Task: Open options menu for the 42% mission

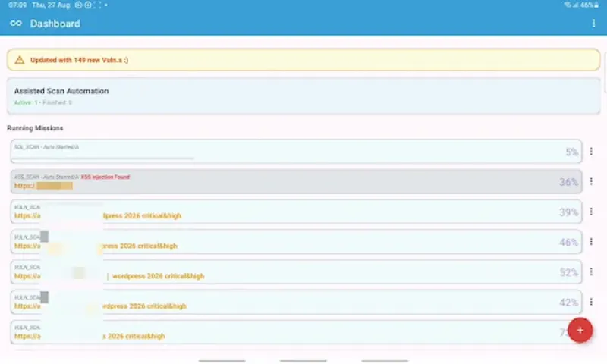Action: [x=591, y=302]
